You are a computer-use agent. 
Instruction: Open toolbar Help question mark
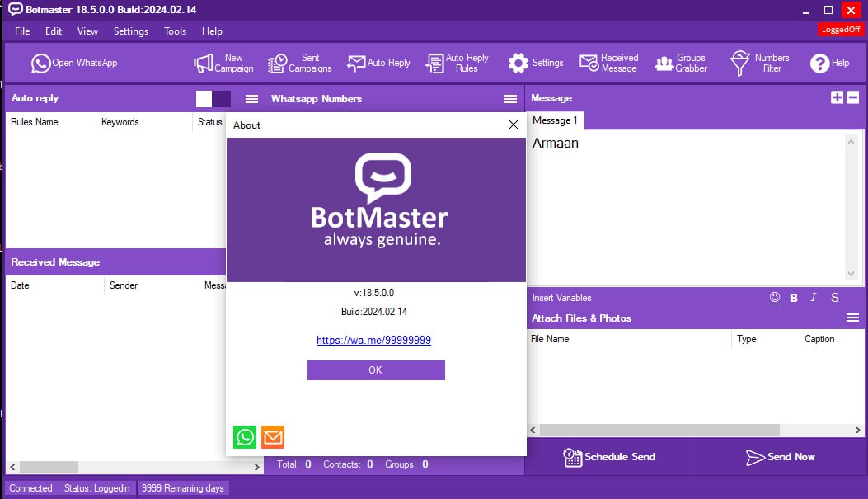(x=829, y=64)
